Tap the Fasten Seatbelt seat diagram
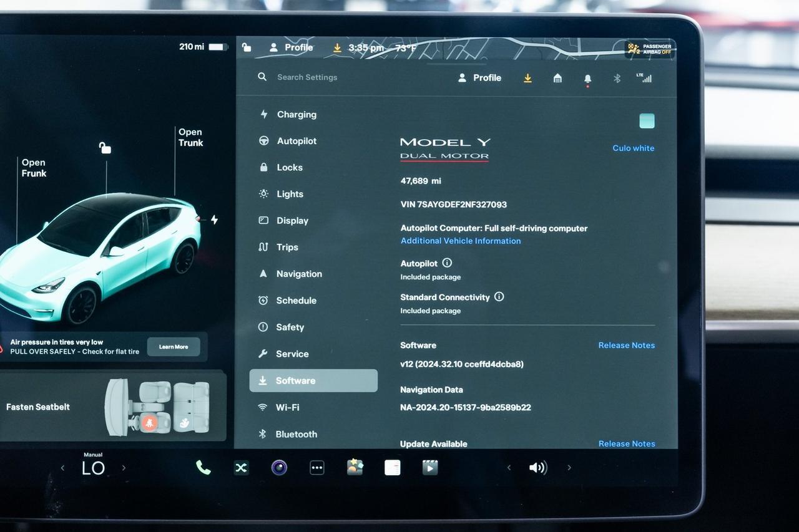Image resolution: width=799 pixels, height=532 pixels. pyautogui.click(x=157, y=407)
